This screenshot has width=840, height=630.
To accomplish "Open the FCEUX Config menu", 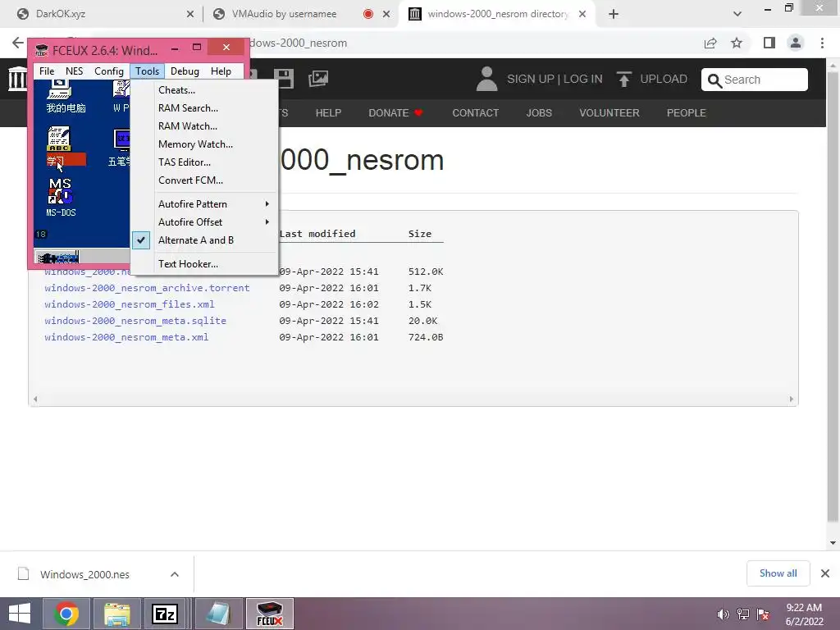I will tap(109, 71).
